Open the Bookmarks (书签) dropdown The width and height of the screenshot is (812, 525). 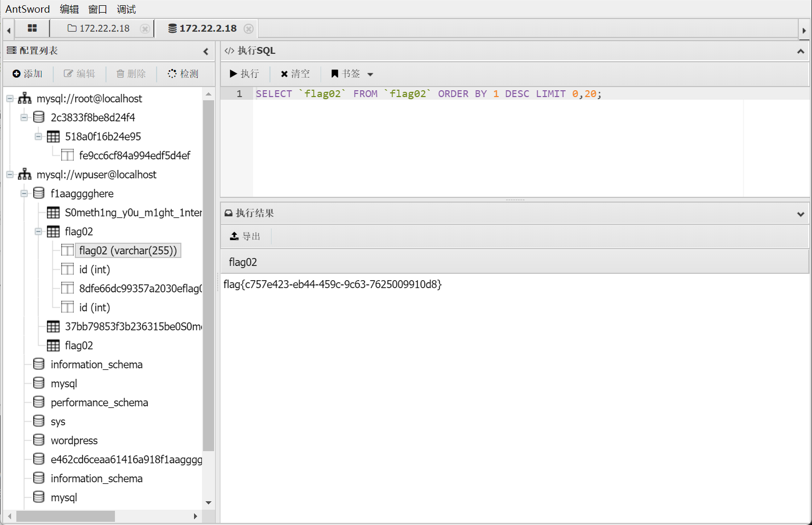[352, 74]
